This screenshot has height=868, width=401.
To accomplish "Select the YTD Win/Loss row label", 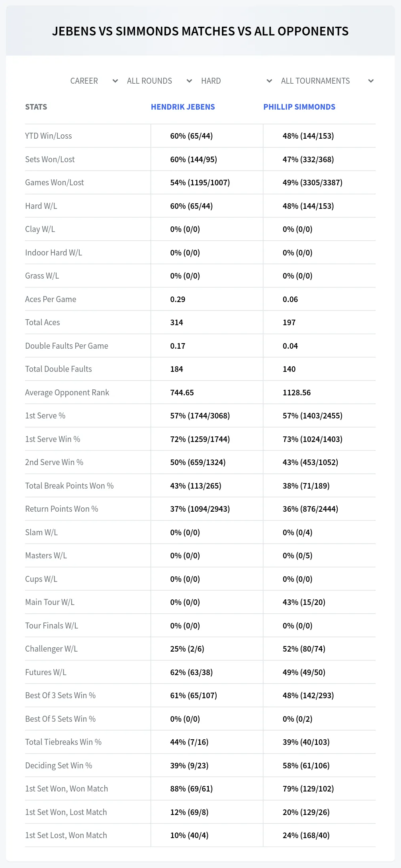I will tap(49, 136).
